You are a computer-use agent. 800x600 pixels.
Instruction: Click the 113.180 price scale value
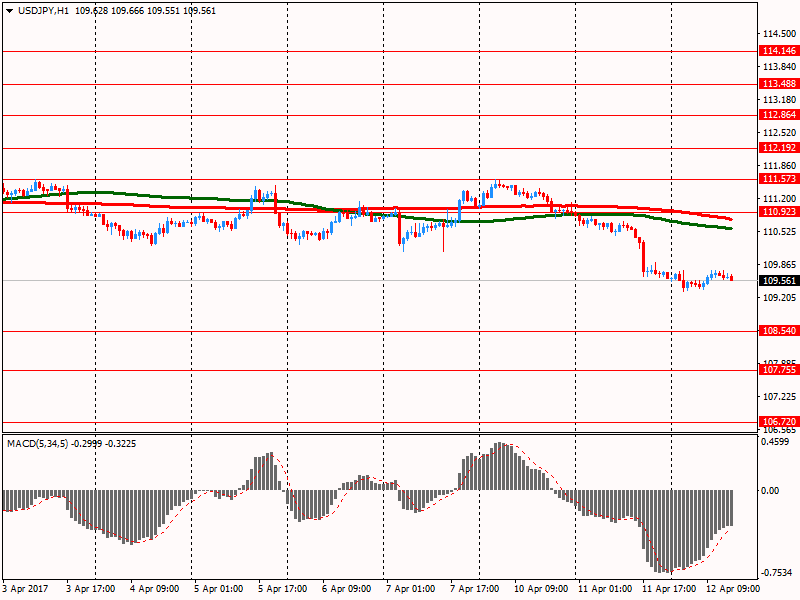click(779, 99)
